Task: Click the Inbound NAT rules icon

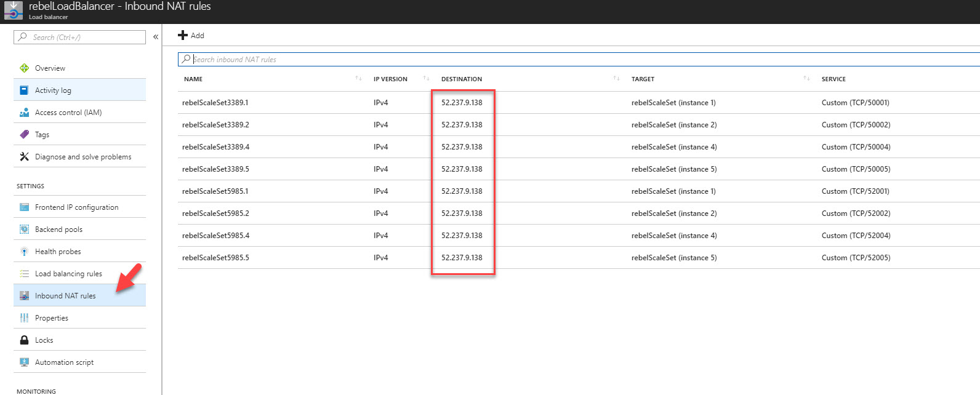Action: (x=24, y=296)
